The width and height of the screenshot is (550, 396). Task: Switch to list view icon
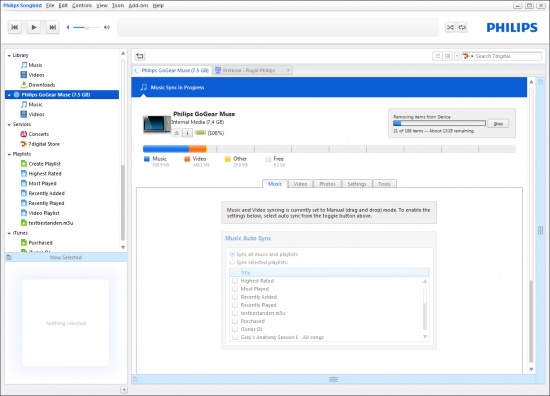[437, 56]
